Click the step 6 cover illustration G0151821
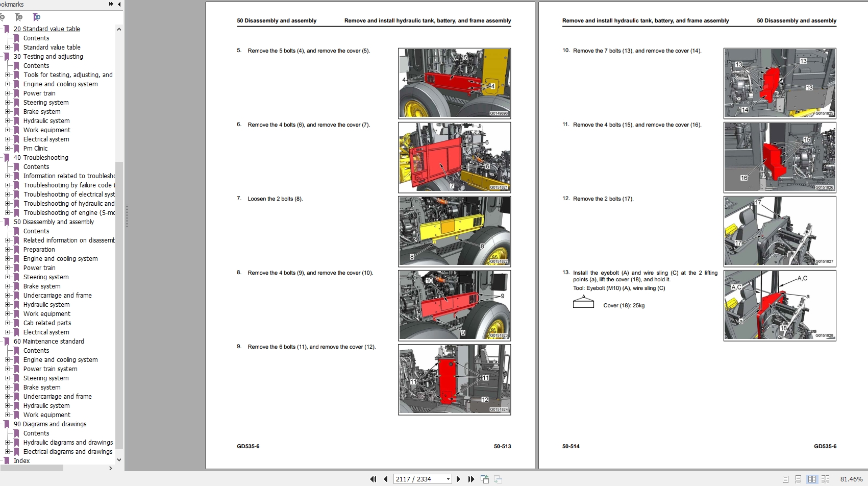This screenshot has width=868, height=486. click(454, 157)
